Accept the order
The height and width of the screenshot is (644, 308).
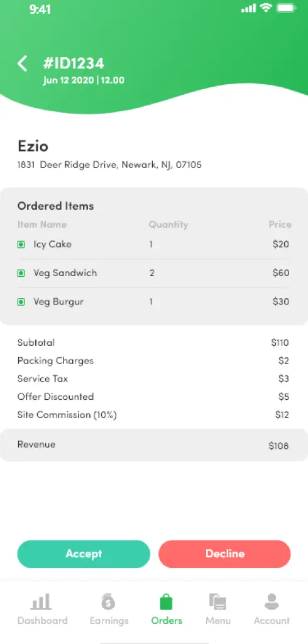pyautogui.click(x=84, y=554)
